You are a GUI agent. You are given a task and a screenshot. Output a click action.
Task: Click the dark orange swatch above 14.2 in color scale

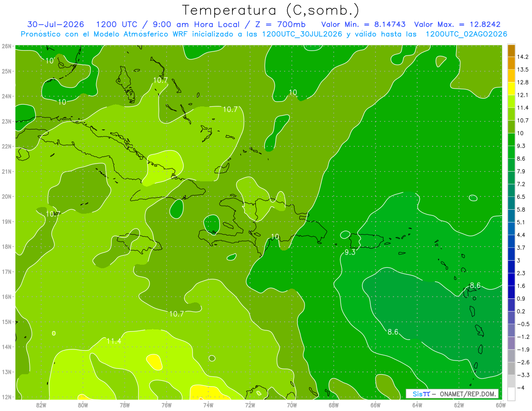point(511,50)
